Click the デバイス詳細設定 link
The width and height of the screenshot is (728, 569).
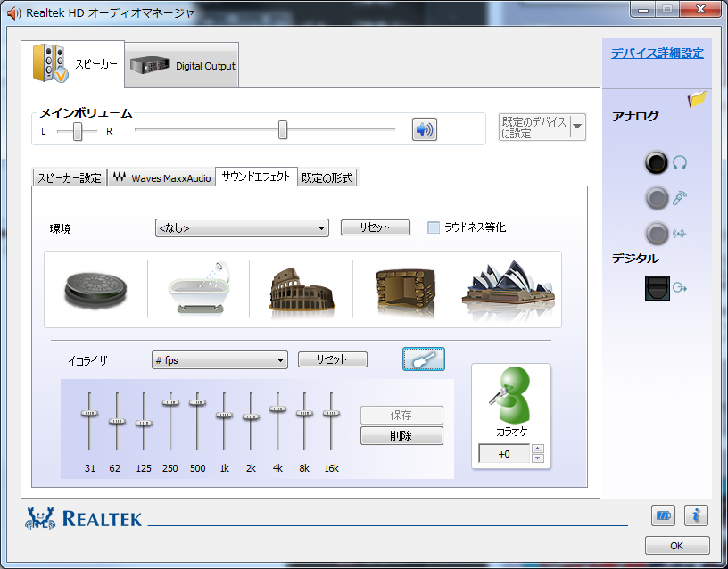pos(657,53)
